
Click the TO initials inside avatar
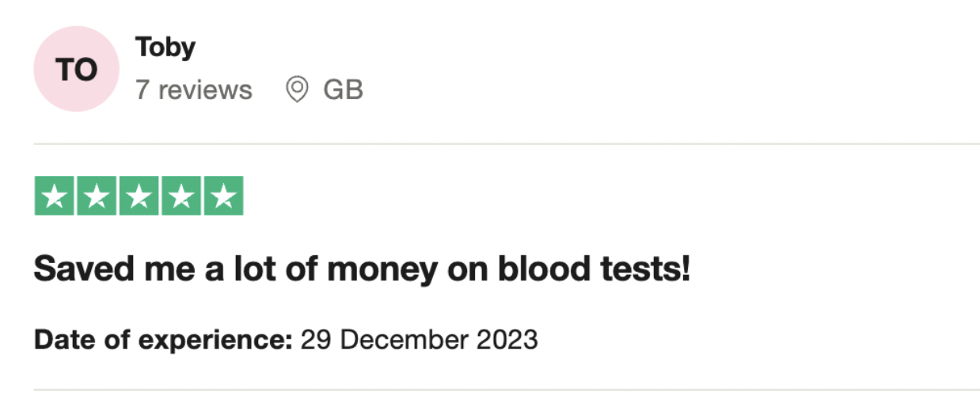tap(76, 70)
